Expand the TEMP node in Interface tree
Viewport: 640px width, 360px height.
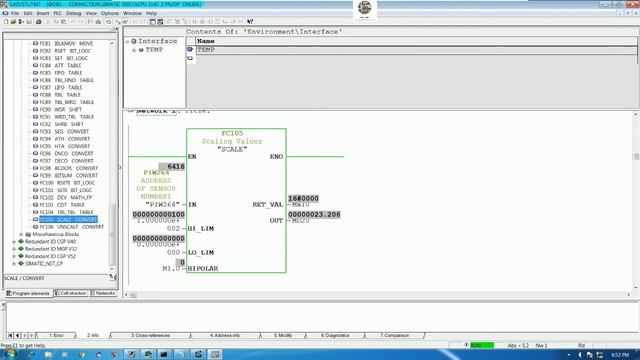point(134,50)
